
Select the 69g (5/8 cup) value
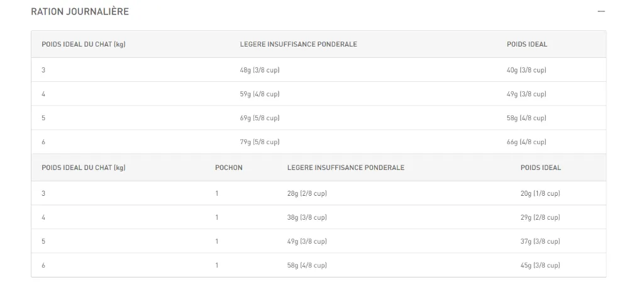[x=259, y=118]
